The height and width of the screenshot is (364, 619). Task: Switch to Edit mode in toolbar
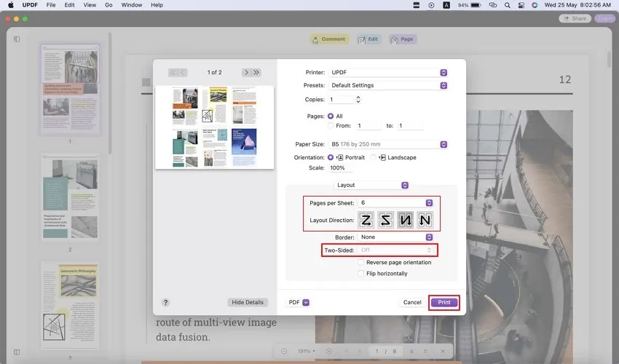point(368,39)
